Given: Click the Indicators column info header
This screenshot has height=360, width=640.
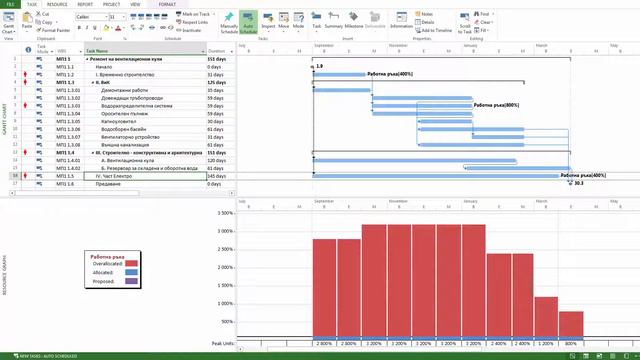Looking at the screenshot, I should pyautogui.click(x=28, y=50).
